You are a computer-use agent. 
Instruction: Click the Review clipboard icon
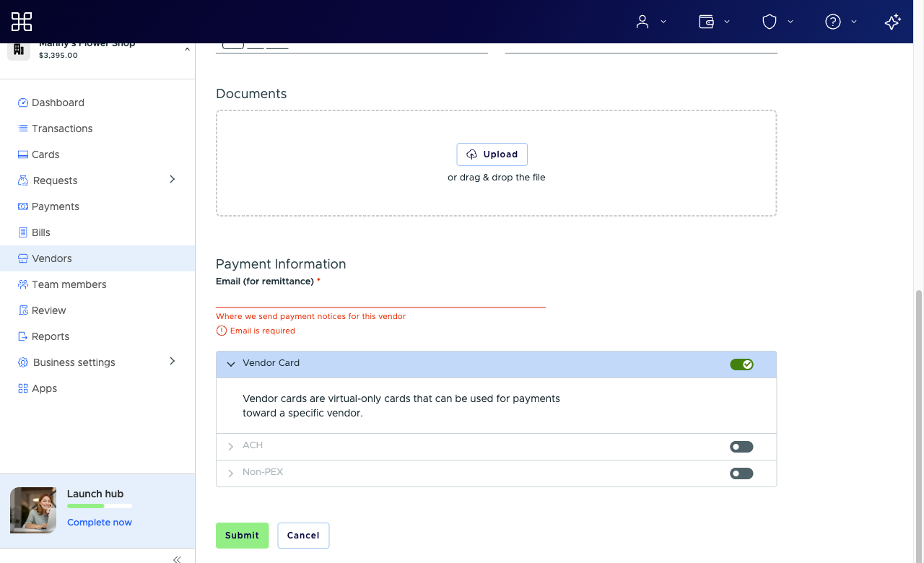pos(23,310)
